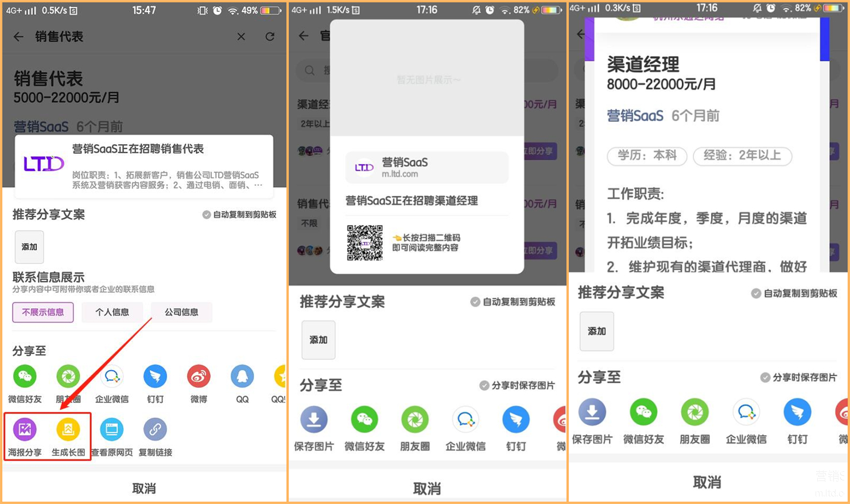Tap the QR code on the poster preview
This screenshot has width=850, height=504.
[x=364, y=243]
